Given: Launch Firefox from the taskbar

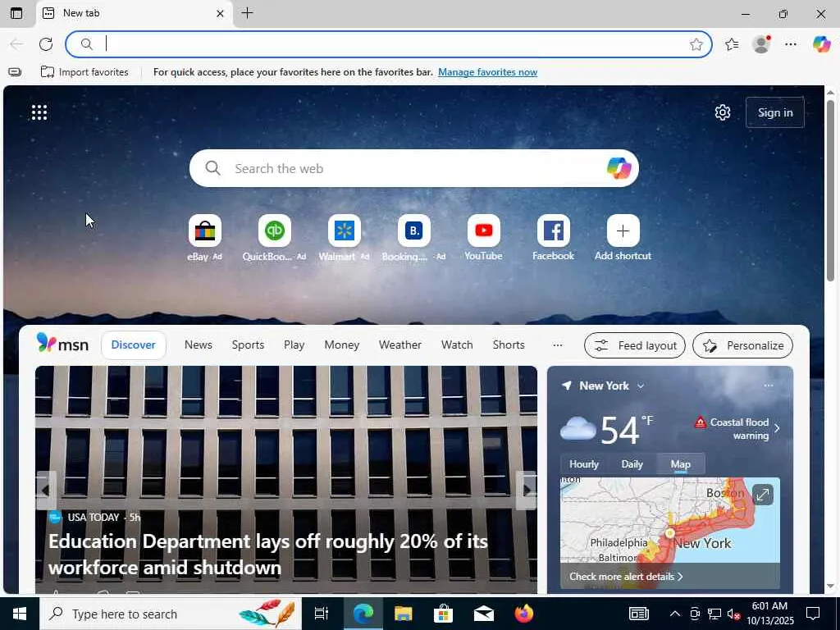Looking at the screenshot, I should (524, 614).
